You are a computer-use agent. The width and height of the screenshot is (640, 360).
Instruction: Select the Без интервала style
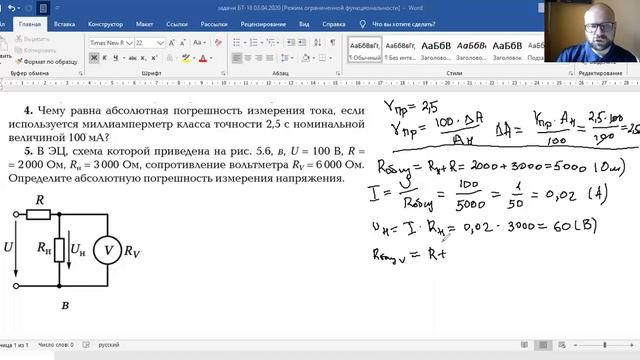click(400, 49)
